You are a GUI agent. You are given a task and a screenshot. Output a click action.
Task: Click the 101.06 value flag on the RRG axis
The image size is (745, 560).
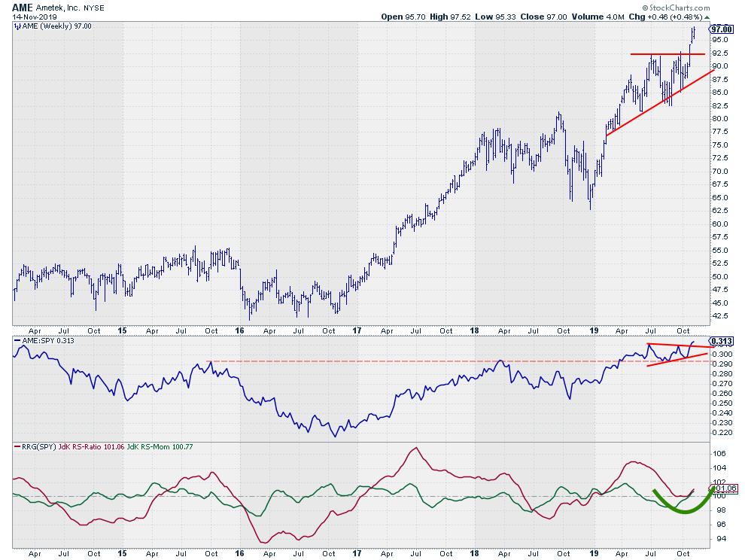click(x=725, y=488)
